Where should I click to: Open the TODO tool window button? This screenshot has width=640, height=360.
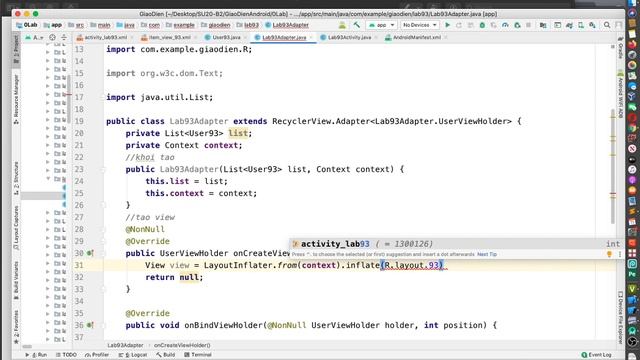(x=66, y=355)
